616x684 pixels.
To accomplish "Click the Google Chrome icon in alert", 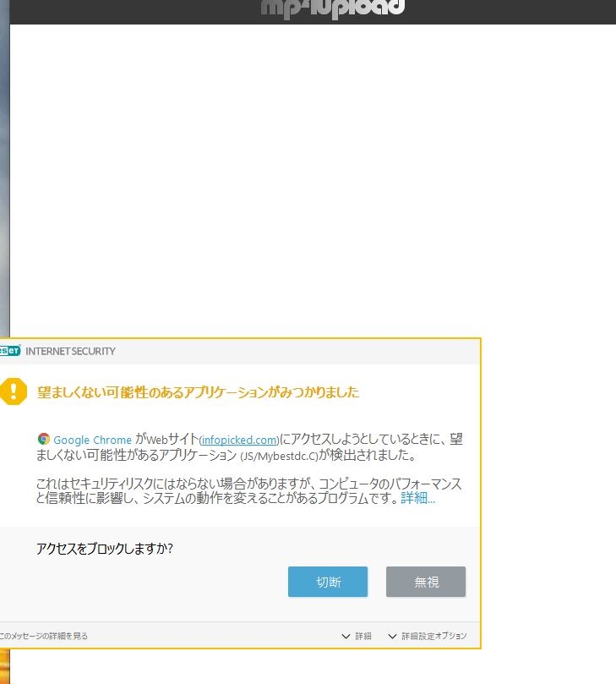I will click(x=44, y=439).
